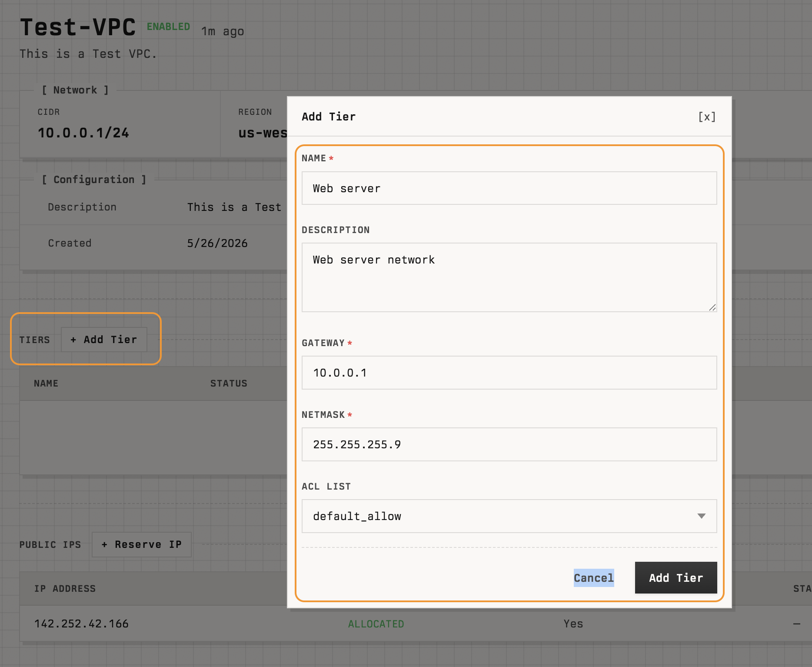Click the ACL dropdown arrow icon
Image resolution: width=812 pixels, height=667 pixels.
pyautogui.click(x=701, y=516)
